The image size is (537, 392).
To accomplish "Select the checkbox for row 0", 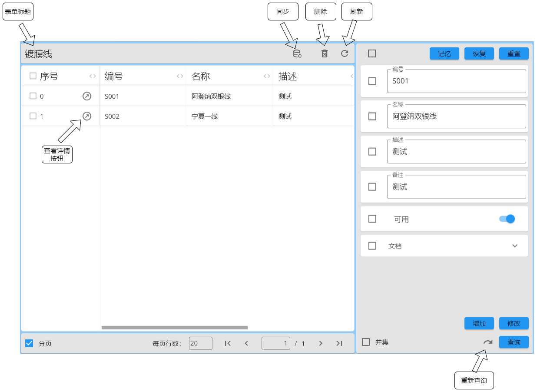I will 33,96.
